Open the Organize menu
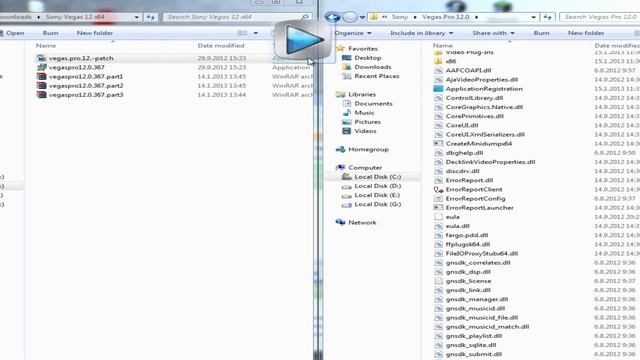The image size is (640, 360). [353, 33]
